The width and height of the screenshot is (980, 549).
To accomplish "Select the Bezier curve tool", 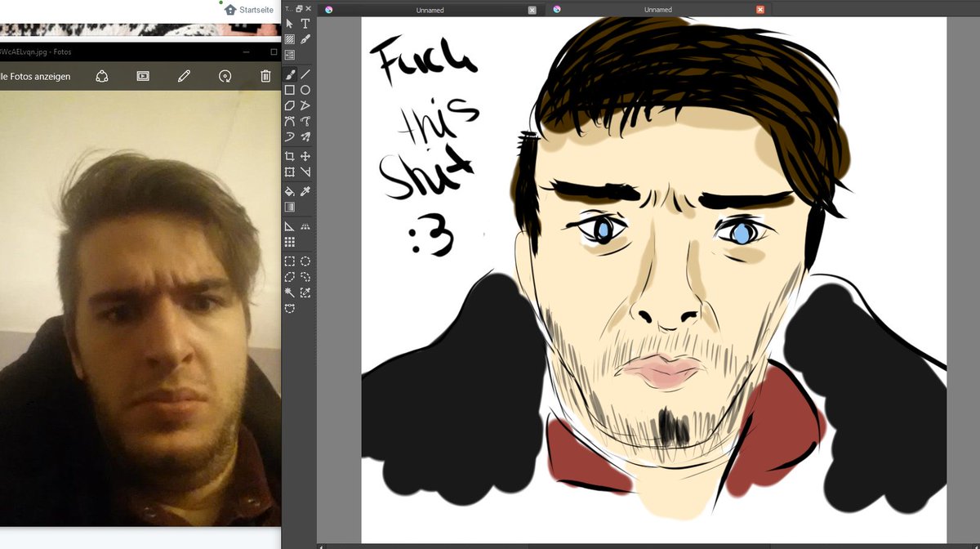I will click(x=289, y=121).
